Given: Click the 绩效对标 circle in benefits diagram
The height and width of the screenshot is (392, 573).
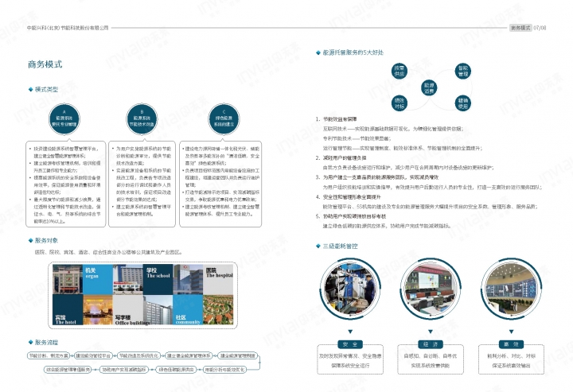Looking at the screenshot, I should coord(400,102).
